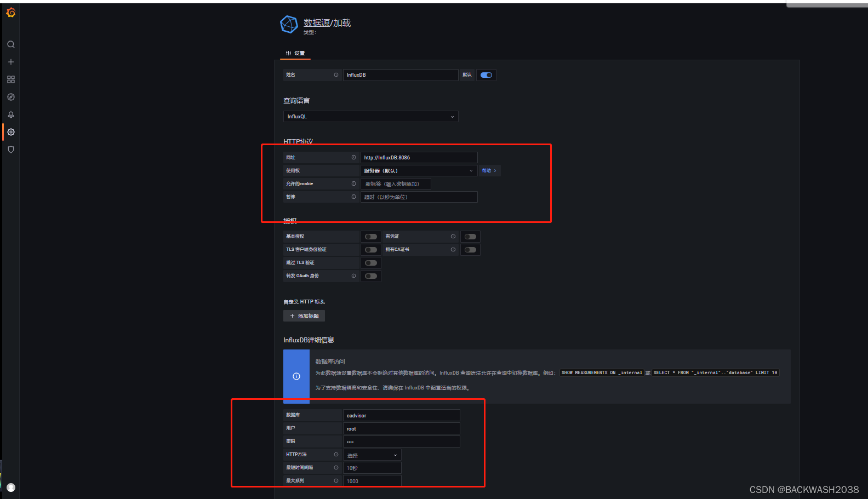Click the info icon next to 最短时间间隔
The width and height of the screenshot is (868, 499).
point(336,467)
